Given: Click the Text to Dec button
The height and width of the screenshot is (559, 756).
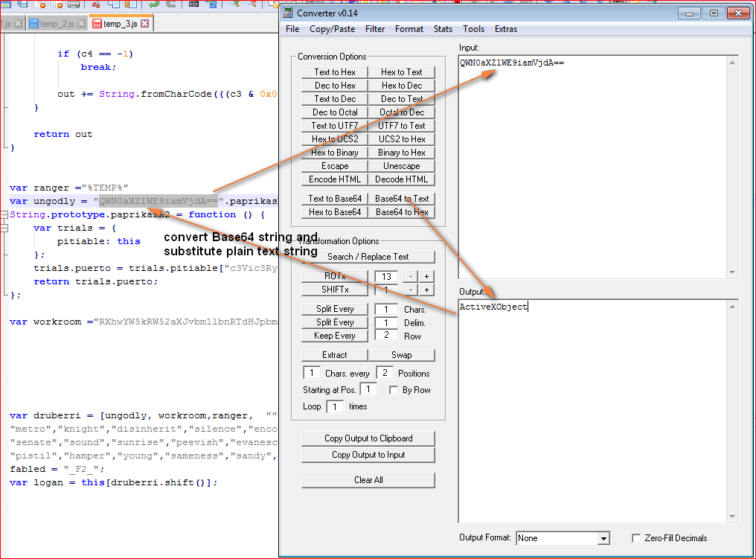Looking at the screenshot, I should tap(335, 99).
